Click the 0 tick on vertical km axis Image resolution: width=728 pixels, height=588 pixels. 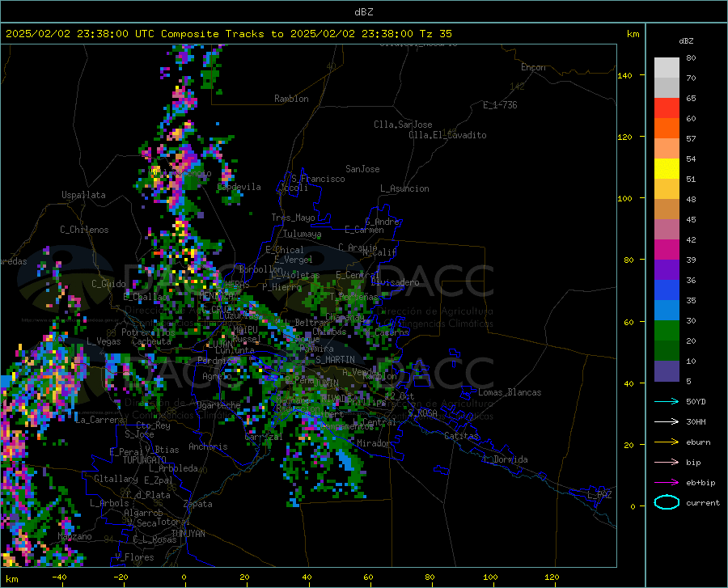(633, 506)
